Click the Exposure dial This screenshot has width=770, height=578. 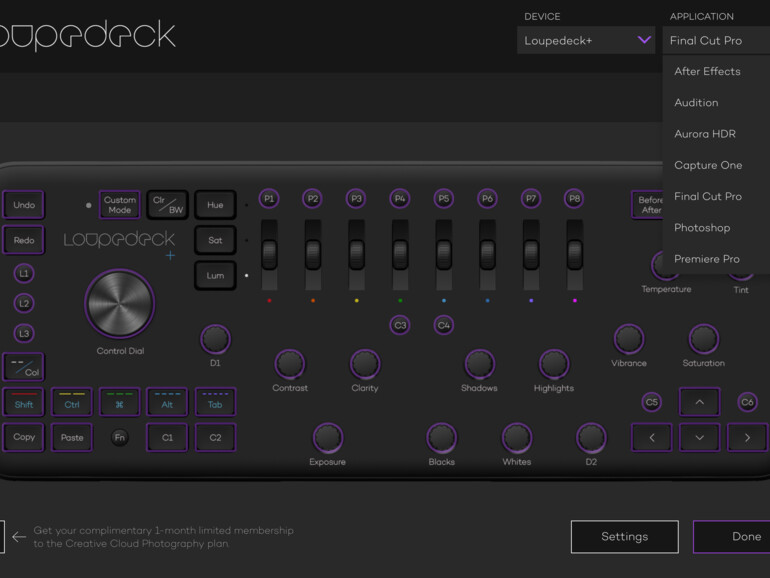pos(327,438)
